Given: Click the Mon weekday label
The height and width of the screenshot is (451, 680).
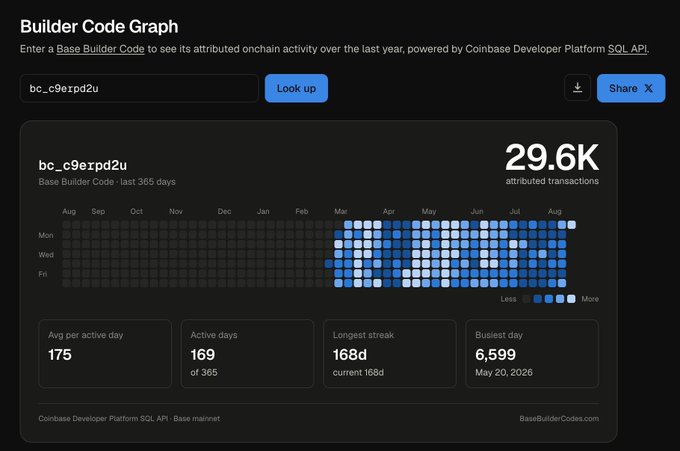Looking at the screenshot, I should point(46,235).
